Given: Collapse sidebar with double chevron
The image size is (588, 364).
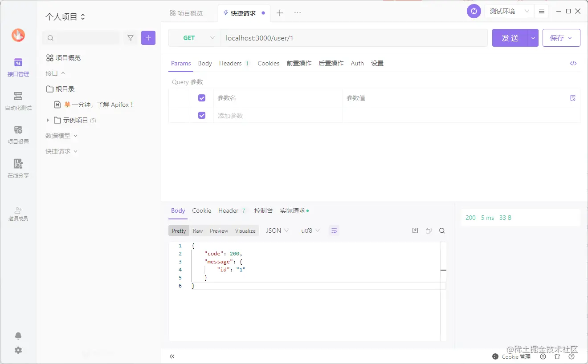Looking at the screenshot, I should point(172,356).
